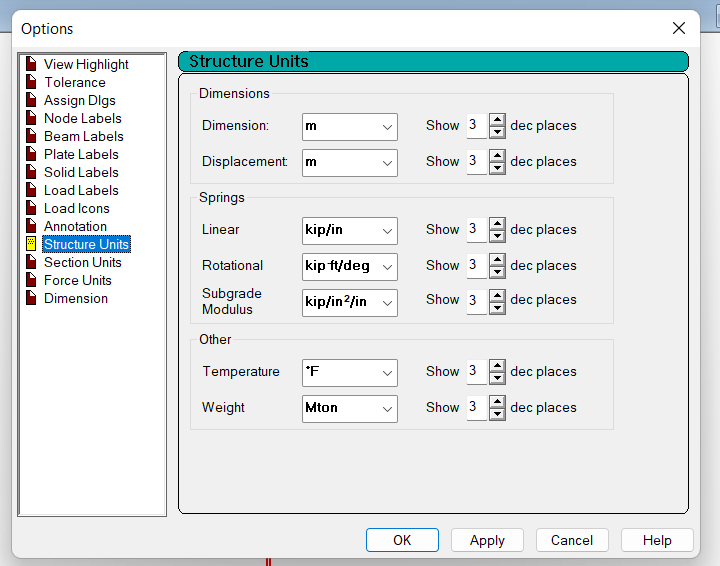Open the Temperature unit dropdown
The height and width of the screenshot is (566, 720).
pyautogui.click(x=350, y=372)
